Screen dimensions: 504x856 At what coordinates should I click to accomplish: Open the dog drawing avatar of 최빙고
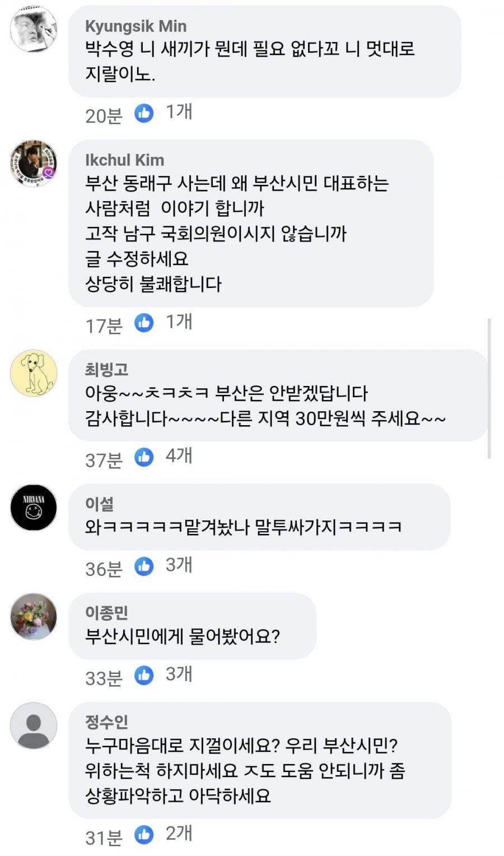34,373
